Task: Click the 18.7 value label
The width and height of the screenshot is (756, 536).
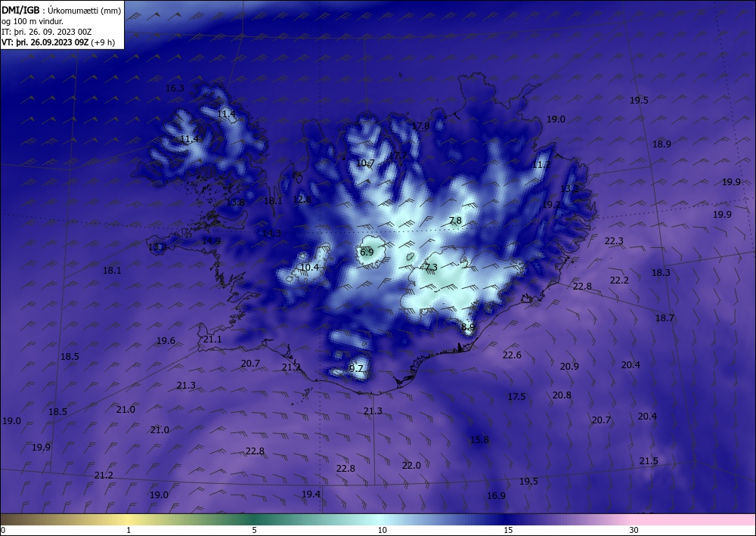Action: tap(665, 318)
